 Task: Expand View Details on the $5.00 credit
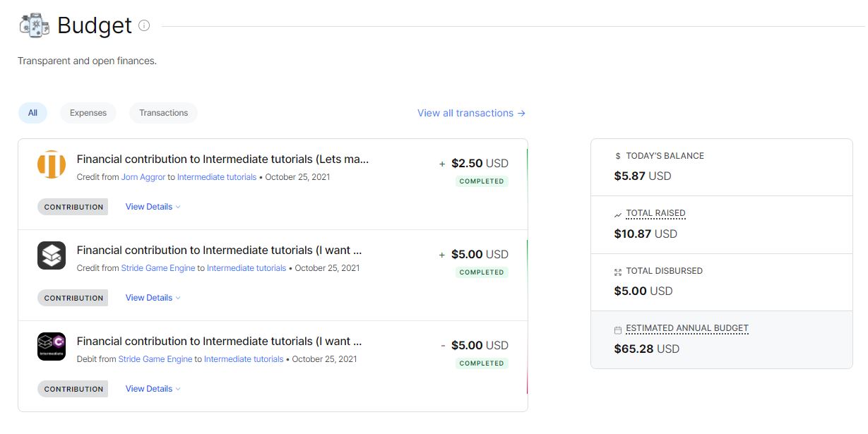click(152, 297)
